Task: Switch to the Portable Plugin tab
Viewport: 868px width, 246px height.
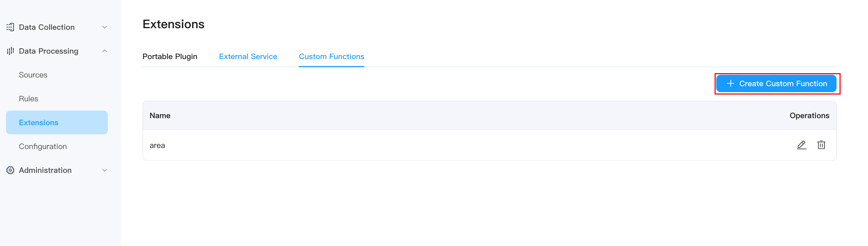Action: 170,57
